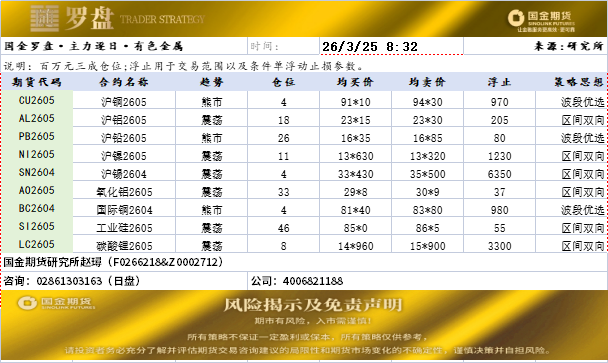Viewport: 608px width, 363px height.
Task: Click the 风险揭示及免责声明 heading
Action: click(x=313, y=305)
